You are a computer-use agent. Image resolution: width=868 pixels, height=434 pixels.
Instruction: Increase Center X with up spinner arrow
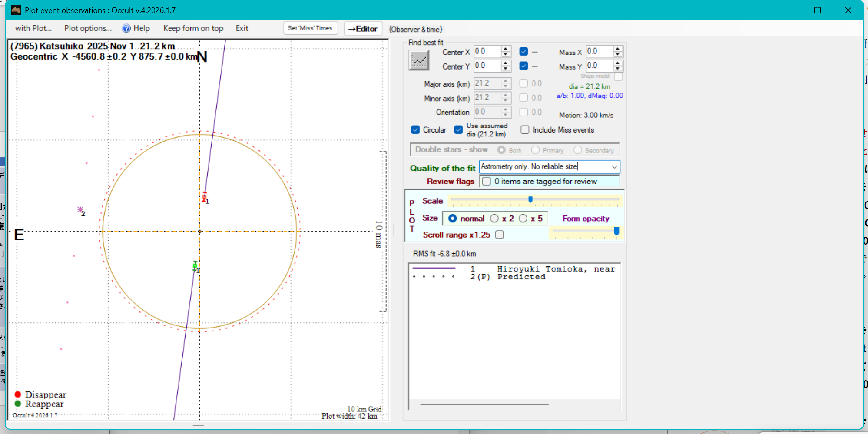[505, 49]
